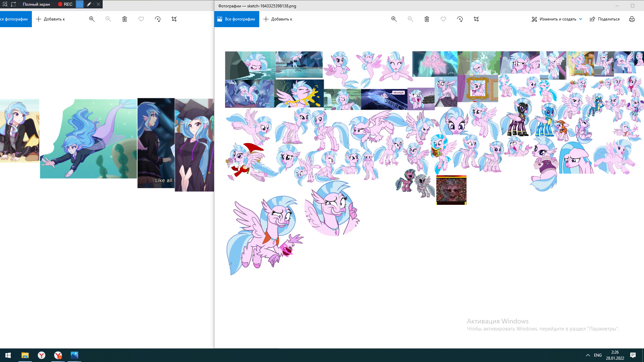Screen dimensions: 644x362
Task: Click print icon in Photos toolbar
Action: 632,19
